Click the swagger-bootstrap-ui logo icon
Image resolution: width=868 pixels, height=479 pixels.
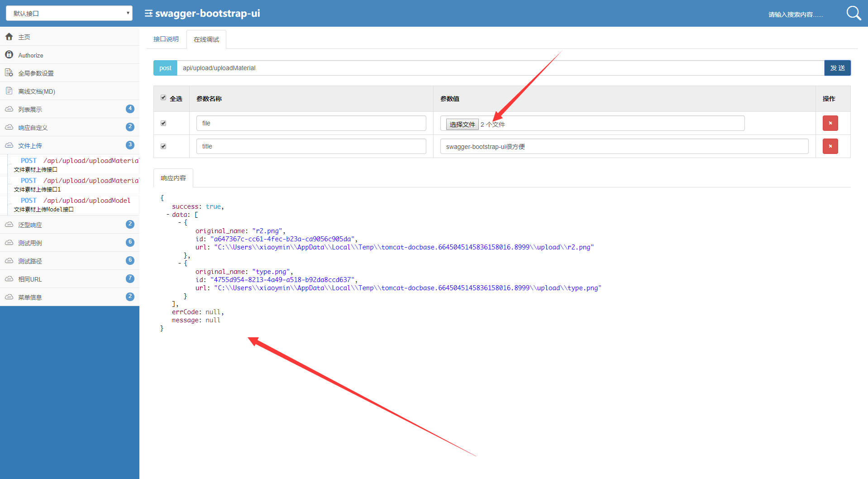click(x=148, y=13)
